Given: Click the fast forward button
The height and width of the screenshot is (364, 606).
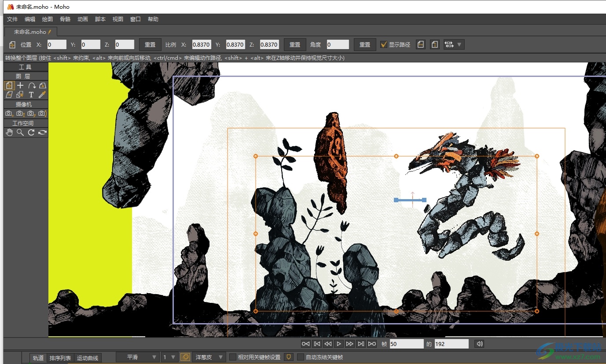Looking at the screenshot, I should tap(349, 344).
